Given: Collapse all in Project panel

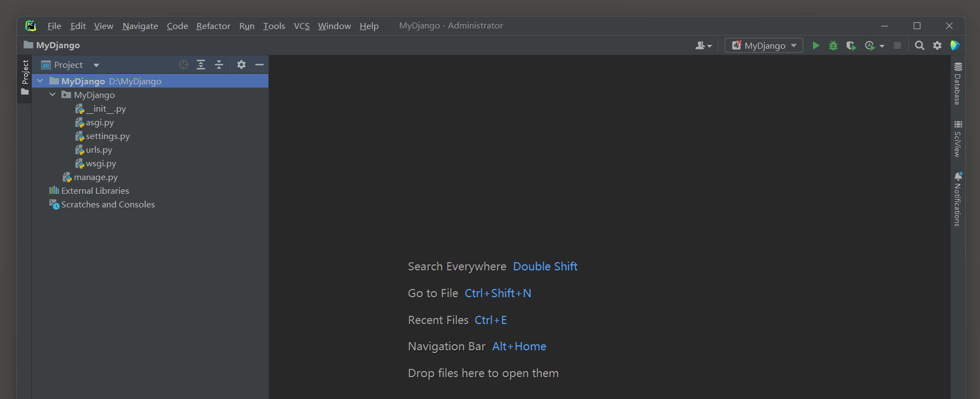Looking at the screenshot, I should [219, 65].
